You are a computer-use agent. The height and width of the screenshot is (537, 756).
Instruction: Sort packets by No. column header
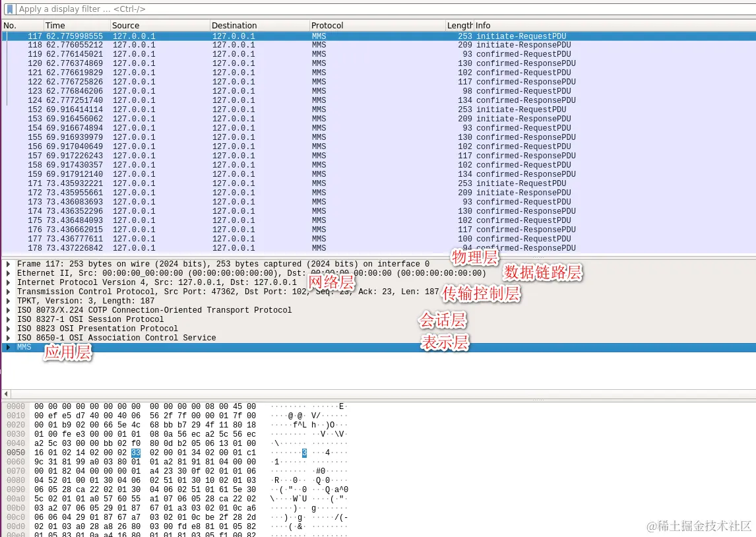pos(22,26)
